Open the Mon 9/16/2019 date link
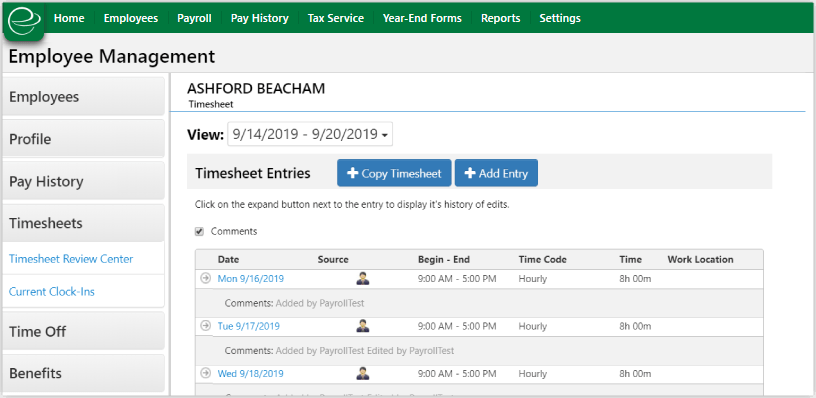 251,278
